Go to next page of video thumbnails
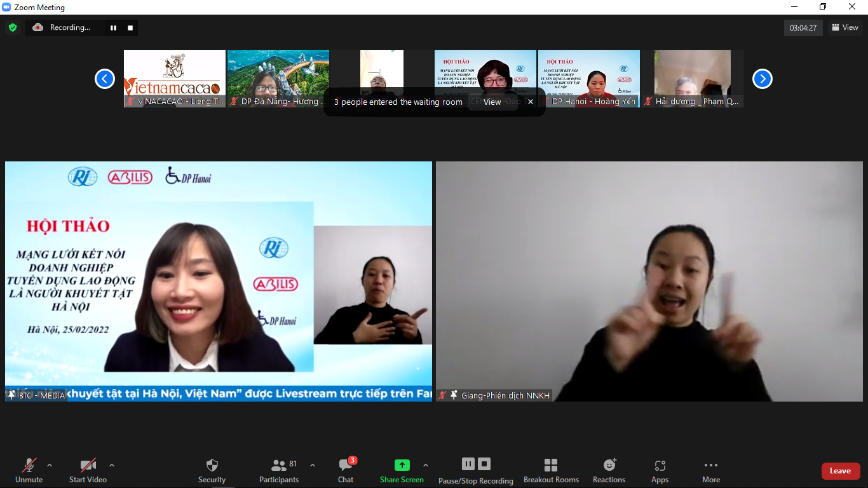This screenshot has height=488, width=868. [763, 79]
